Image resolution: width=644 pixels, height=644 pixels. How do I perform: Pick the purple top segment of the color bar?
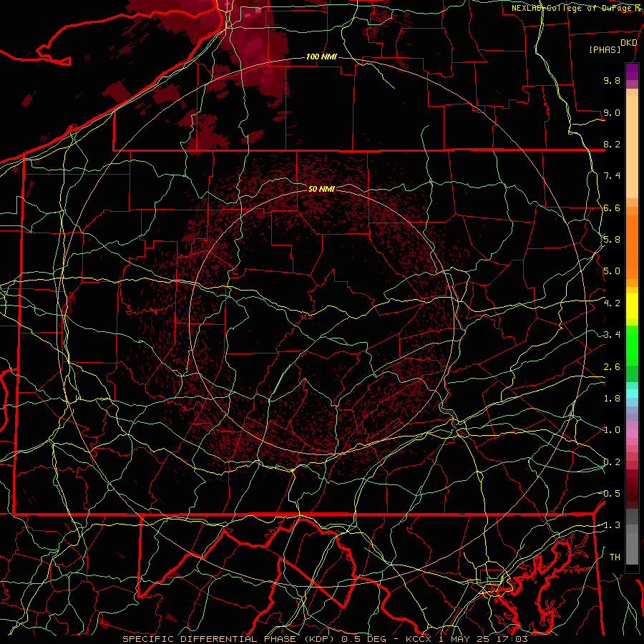632,72
